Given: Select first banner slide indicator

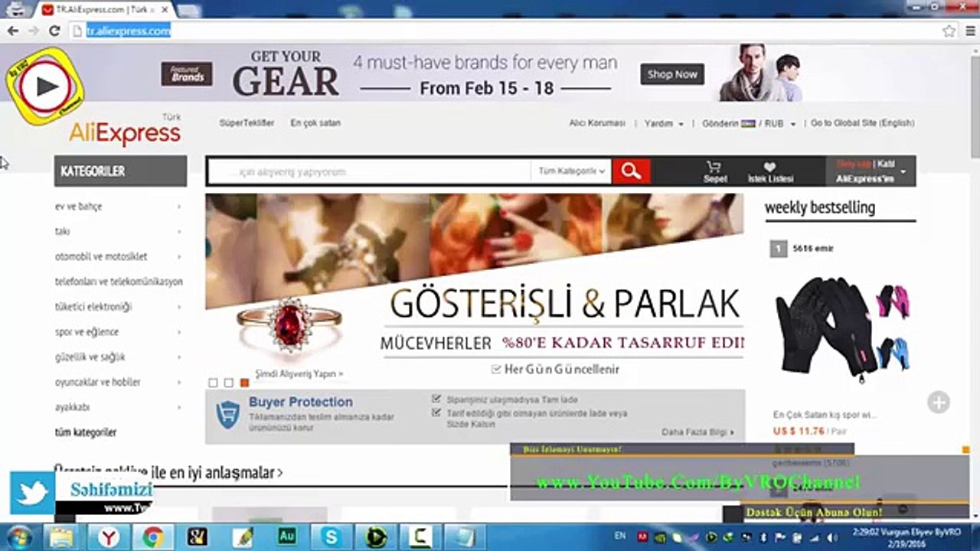Looking at the screenshot, I should tap(213, 383).
